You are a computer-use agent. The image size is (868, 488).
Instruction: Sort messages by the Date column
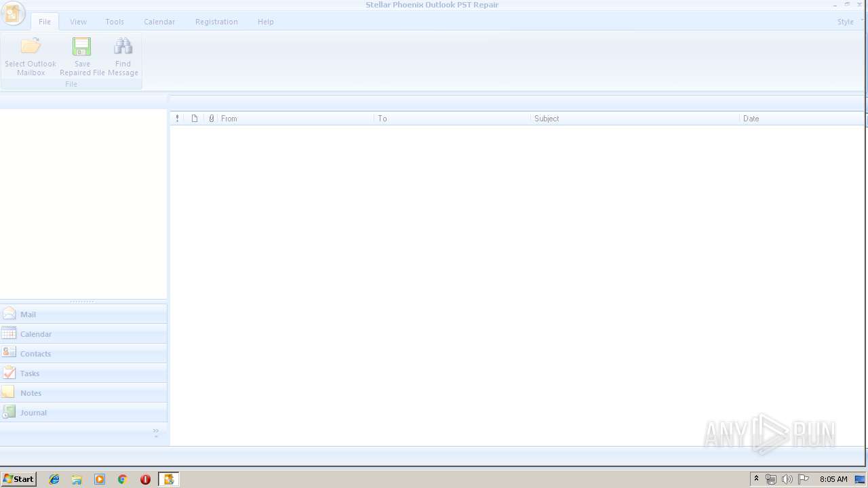802,119
